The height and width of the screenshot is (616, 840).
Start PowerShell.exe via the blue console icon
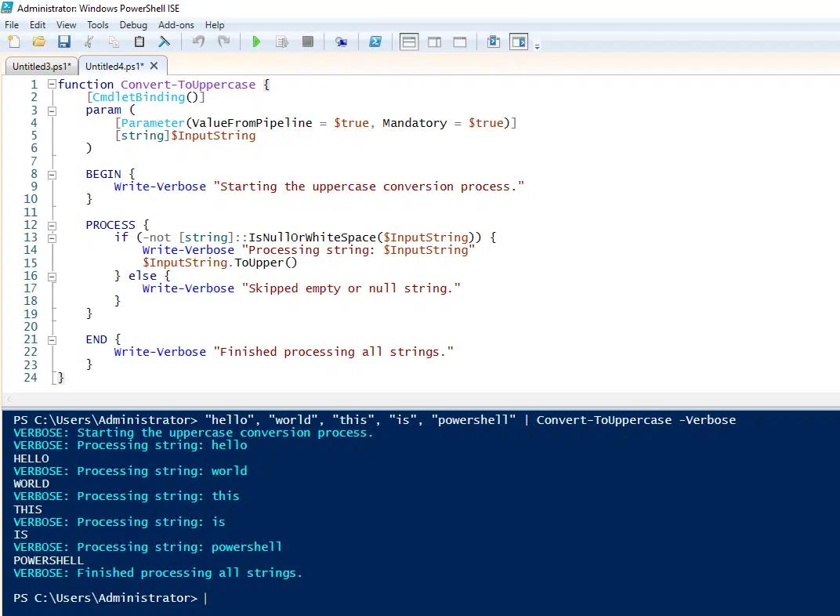(x=375, y=42)
